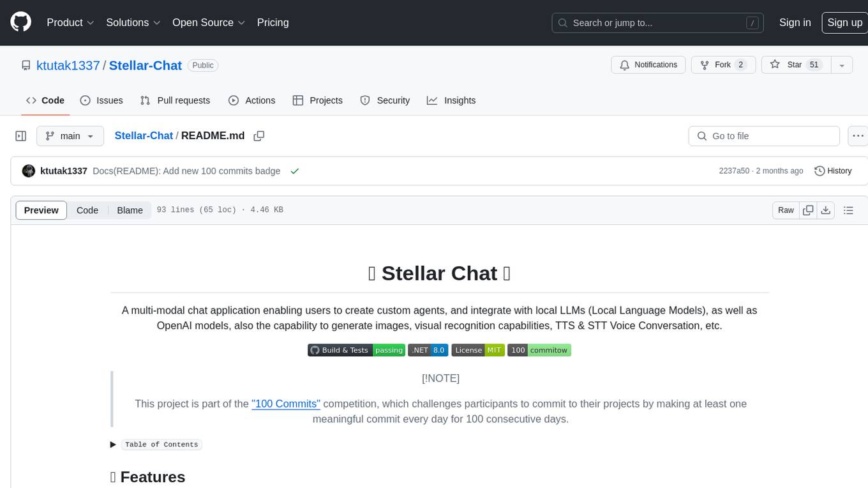The width and height of the screenshot is (868, 488).
Task: Open the main branch selector
Action: click(x=70, y=136)
